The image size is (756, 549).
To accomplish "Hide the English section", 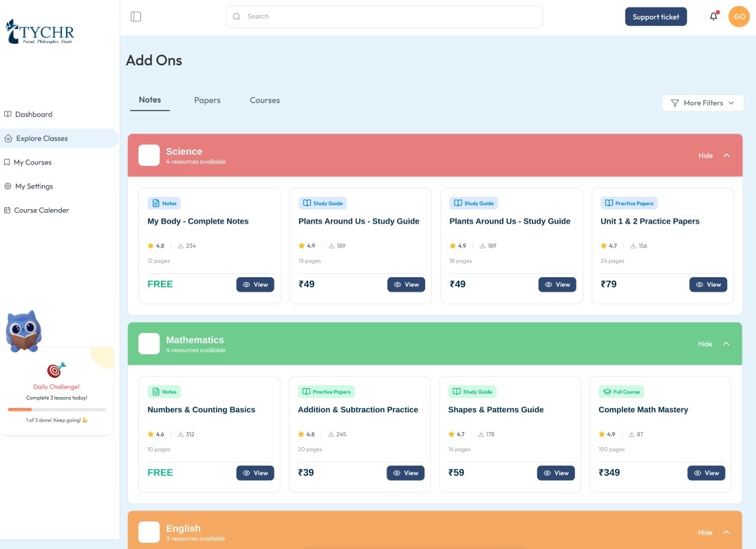I will coord(705,532).
